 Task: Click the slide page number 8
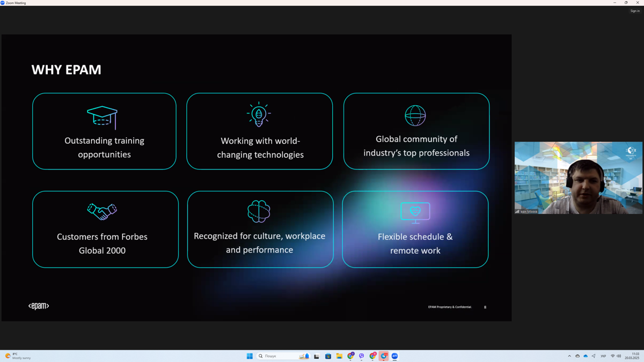tap(485, 307)
